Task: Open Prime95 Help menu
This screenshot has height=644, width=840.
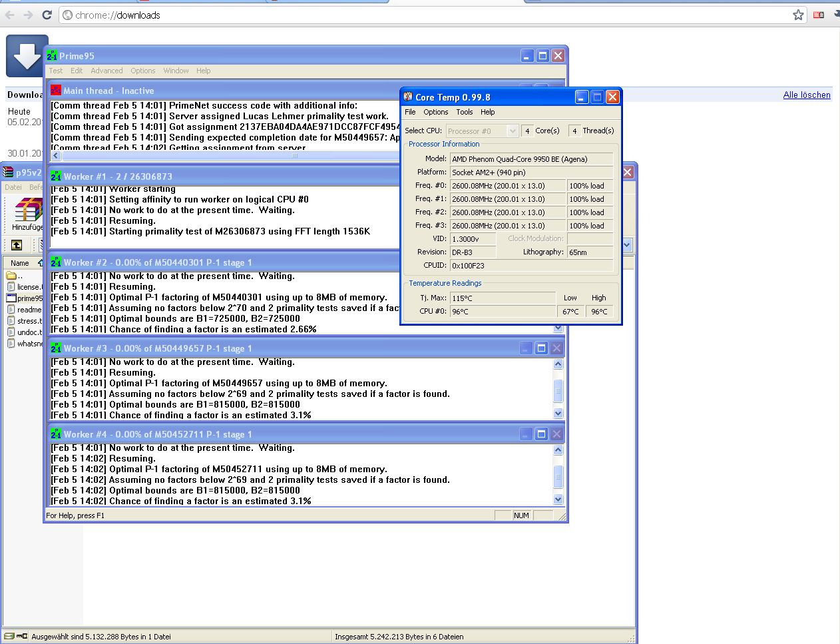Action: click(x=203, y=71)
